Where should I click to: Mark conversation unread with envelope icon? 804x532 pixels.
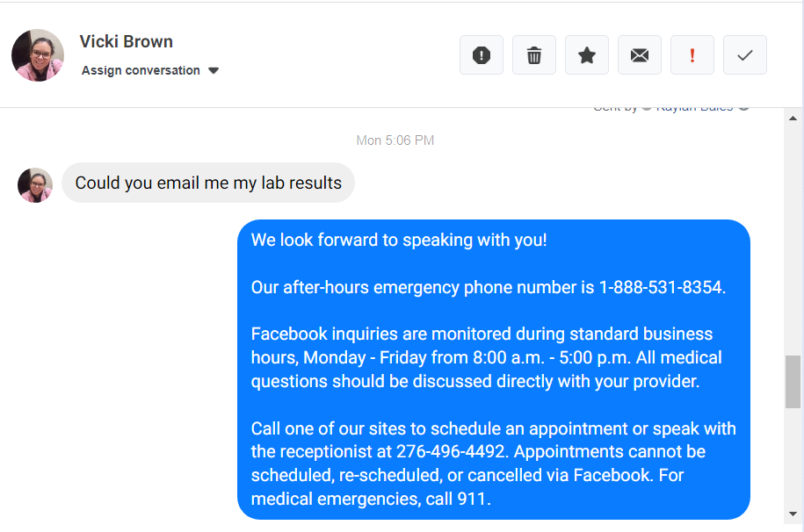click(640, 55)
